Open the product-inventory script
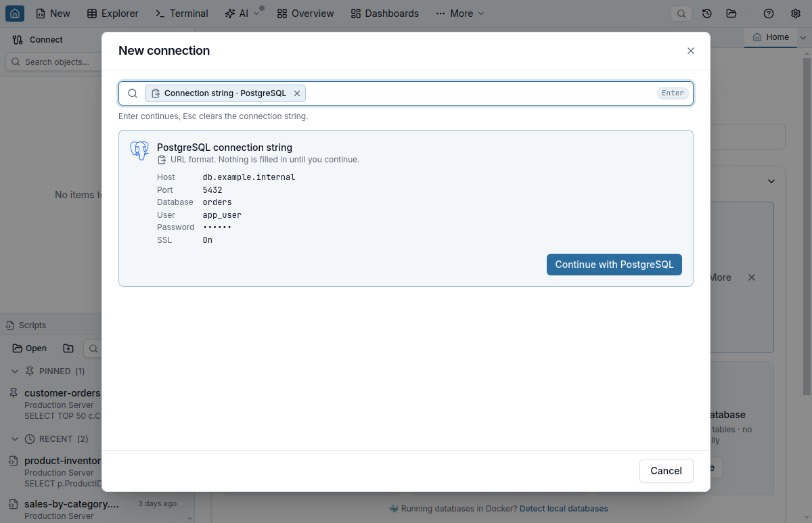 tap(62, 461)
